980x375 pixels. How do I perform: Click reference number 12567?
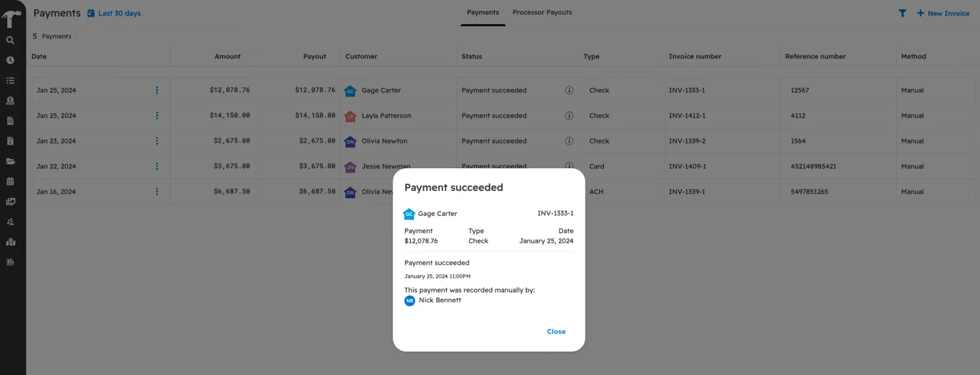[x=799, y=90]
